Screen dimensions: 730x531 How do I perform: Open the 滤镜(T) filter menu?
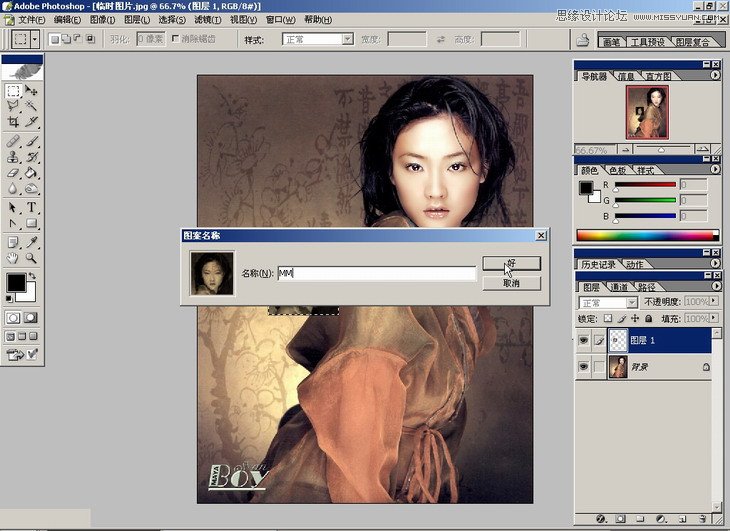click(x=208, y=20)
